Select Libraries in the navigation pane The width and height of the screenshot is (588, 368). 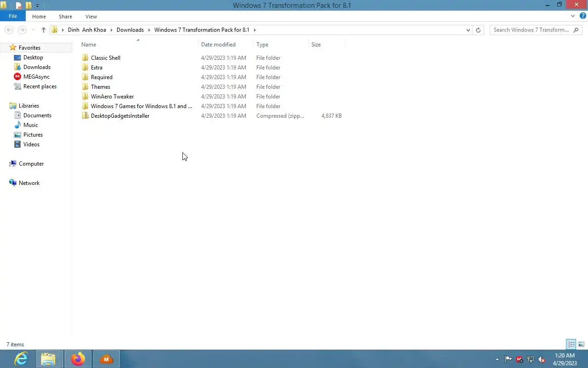point(29,106)
